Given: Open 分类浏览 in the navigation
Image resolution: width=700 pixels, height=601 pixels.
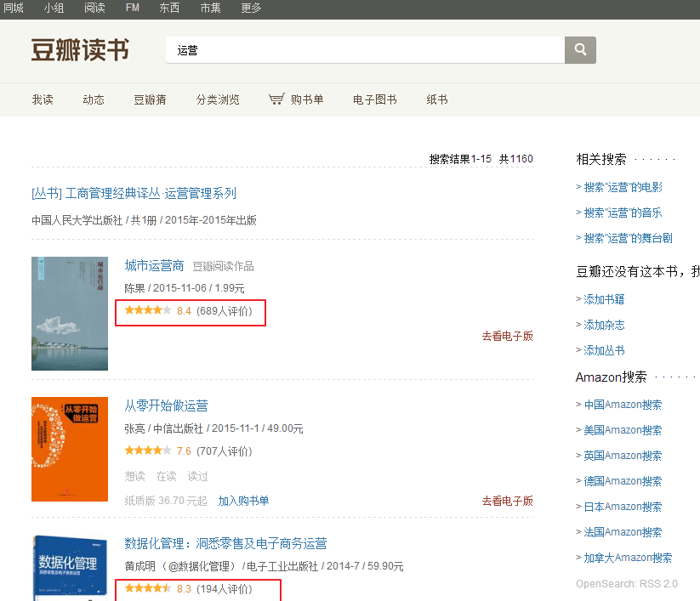Looking at the screenshot, I should [219, 99].
